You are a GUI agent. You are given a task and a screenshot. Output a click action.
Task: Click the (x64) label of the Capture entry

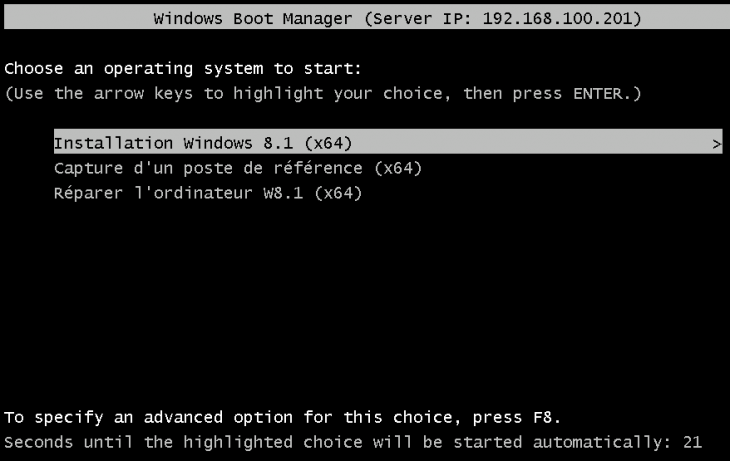pos(399,168)
